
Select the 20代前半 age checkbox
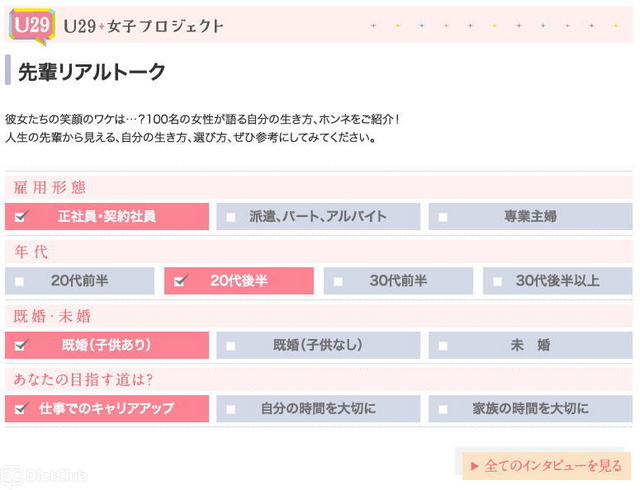pos(19,282)
